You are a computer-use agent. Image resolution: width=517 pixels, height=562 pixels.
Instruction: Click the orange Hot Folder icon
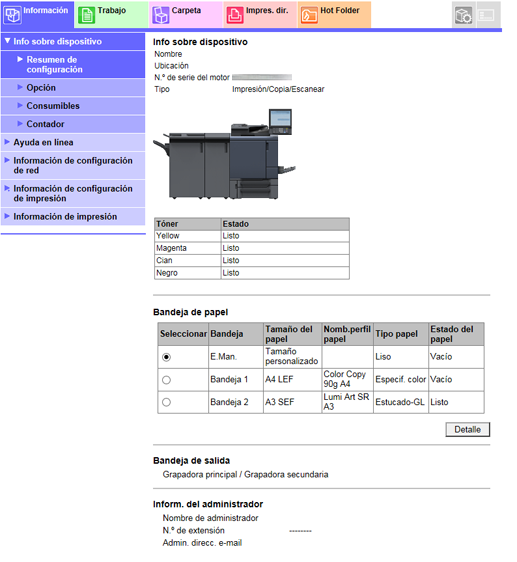click(x=309, y=15)
